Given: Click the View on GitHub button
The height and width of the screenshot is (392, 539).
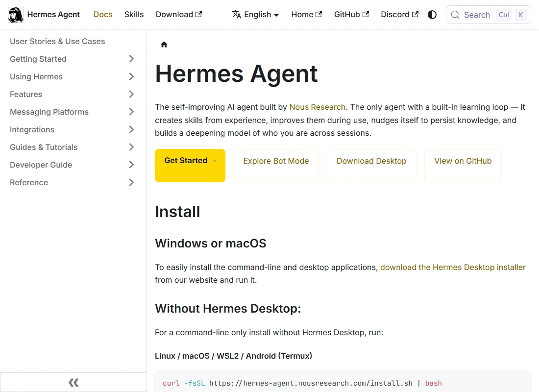Looking at the screenshot, I should pos(463,166).
